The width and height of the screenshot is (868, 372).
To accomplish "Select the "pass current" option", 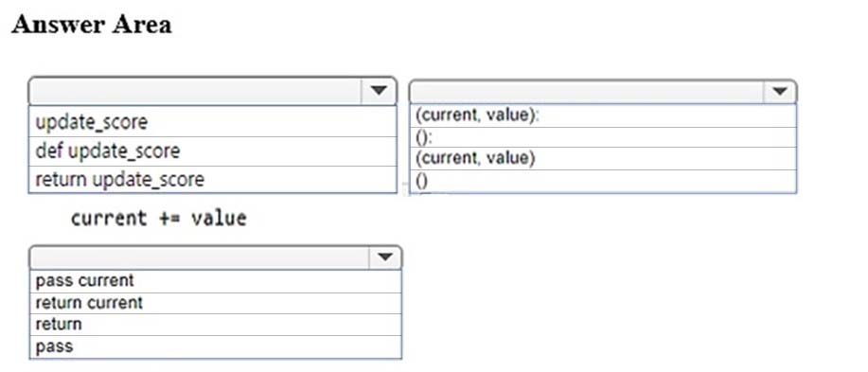I will click(x=215, y=281).
